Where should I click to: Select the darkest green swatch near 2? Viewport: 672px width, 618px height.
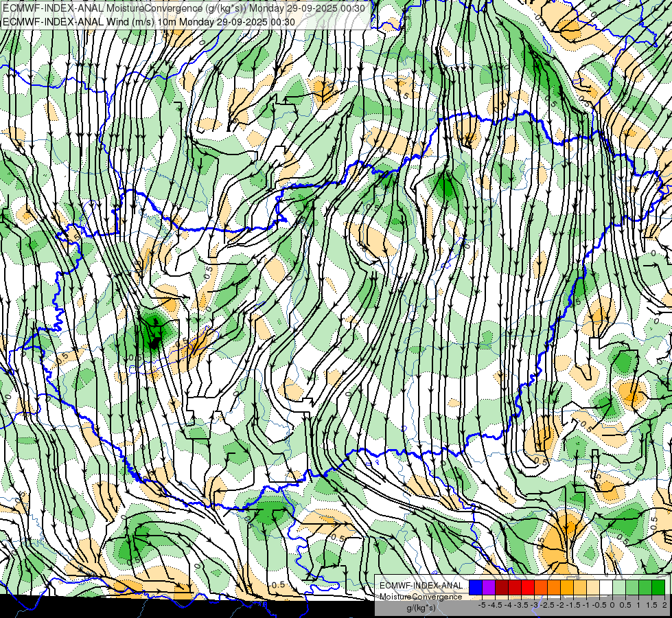658,588
